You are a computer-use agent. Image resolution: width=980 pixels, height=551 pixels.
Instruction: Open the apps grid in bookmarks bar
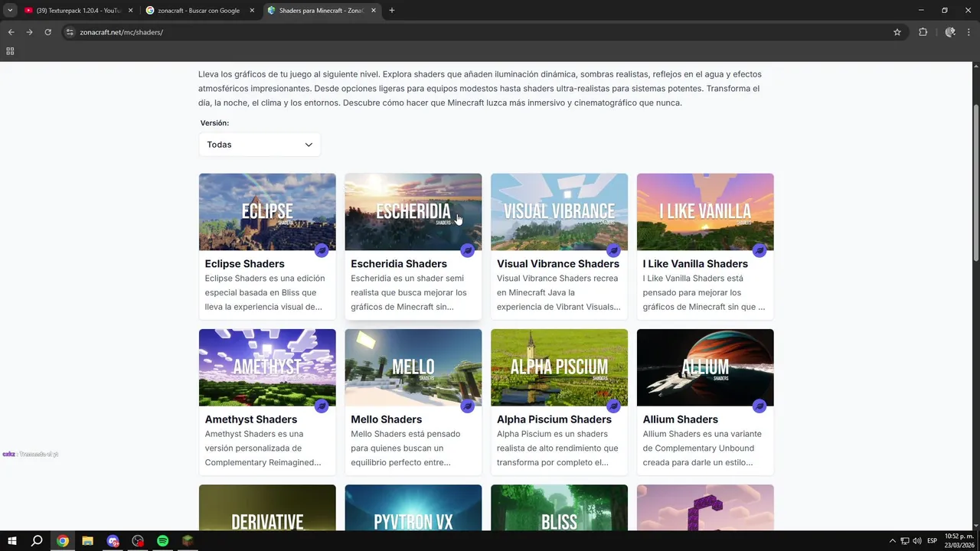click(10, 51)
